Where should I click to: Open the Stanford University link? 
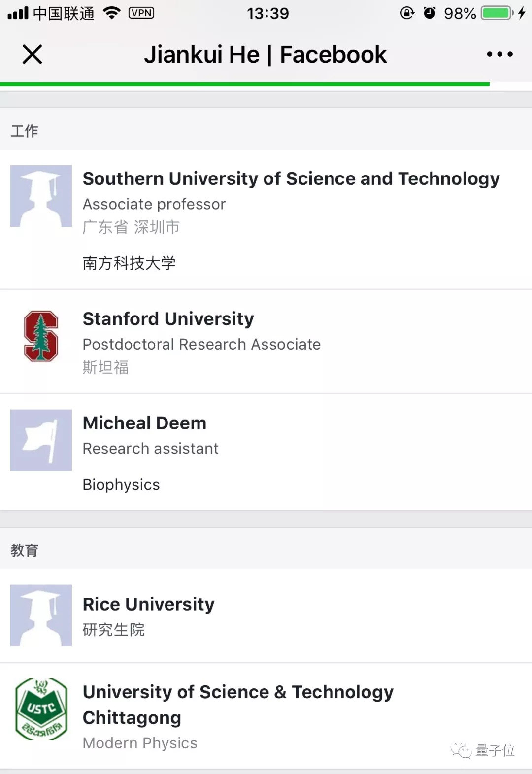(168, 319)
